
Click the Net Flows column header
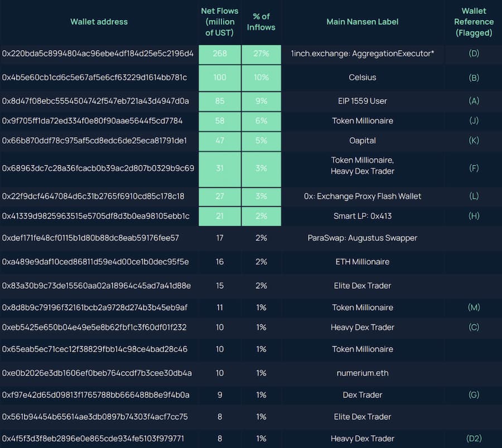[x=220, y=22]
